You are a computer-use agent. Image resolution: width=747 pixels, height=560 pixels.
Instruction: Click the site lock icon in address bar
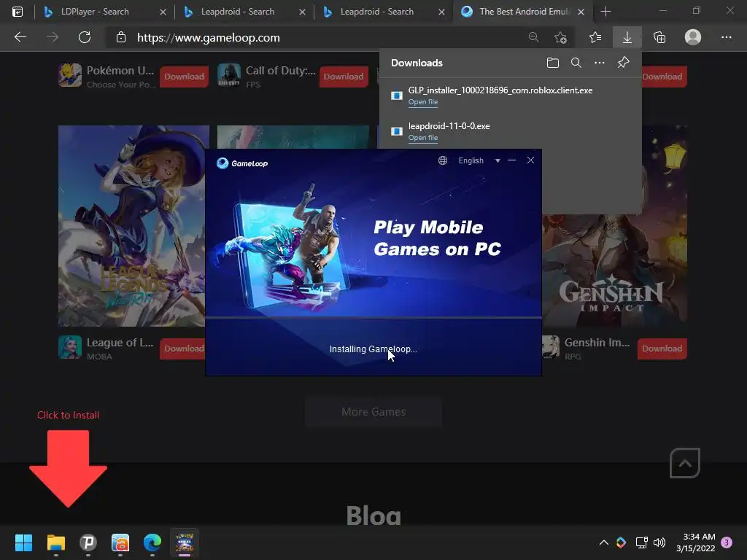point(121,38)
